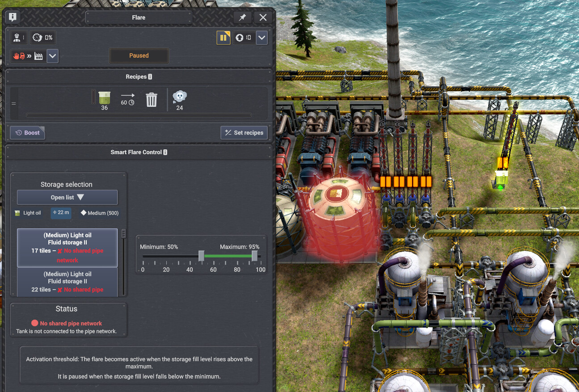Image resolution: width=579 pixels, height=392 pixels.
Task: Click the 'Storage selection' heading
Action: click(67, 185)
